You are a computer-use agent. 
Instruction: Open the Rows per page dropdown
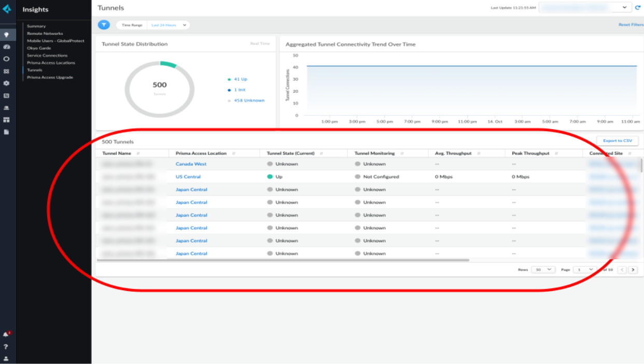pyautogui.click(x=543, y=270)
